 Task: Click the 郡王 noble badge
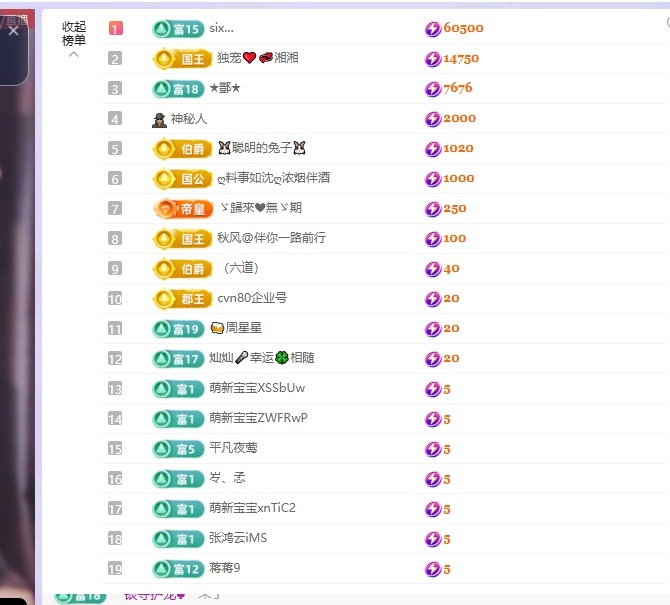182,299
